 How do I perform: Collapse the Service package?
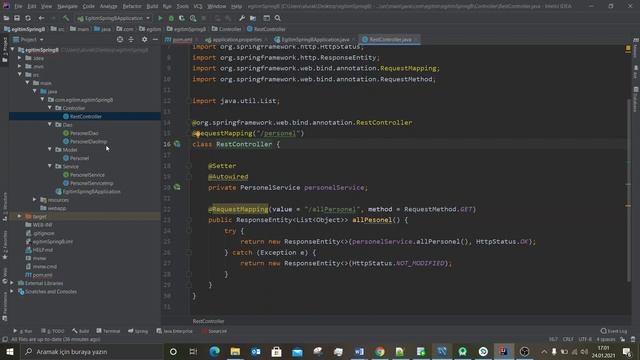point(50,166)
